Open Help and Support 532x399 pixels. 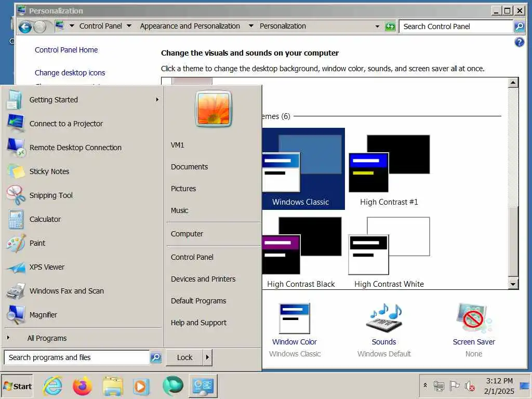[214, 323]
